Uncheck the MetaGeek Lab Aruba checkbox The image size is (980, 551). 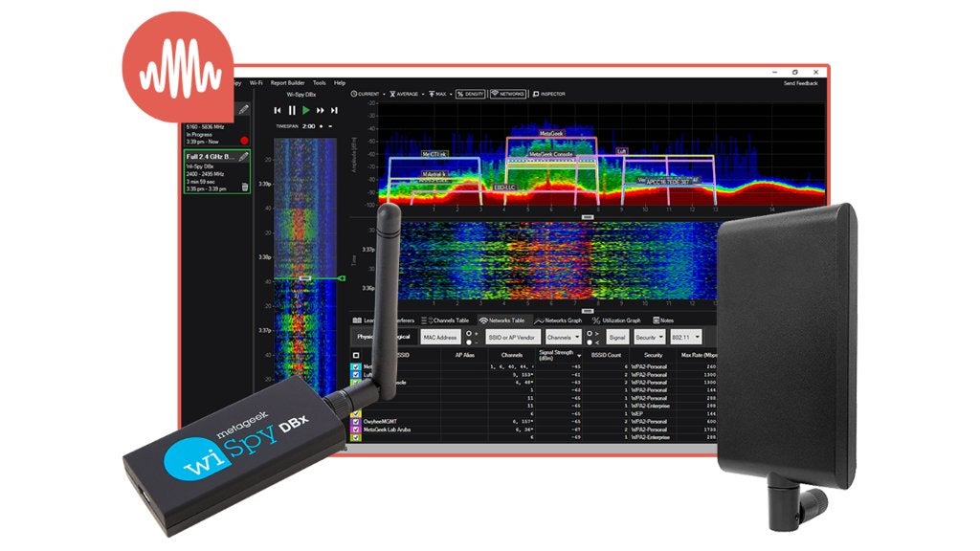[x=356, y=430]
